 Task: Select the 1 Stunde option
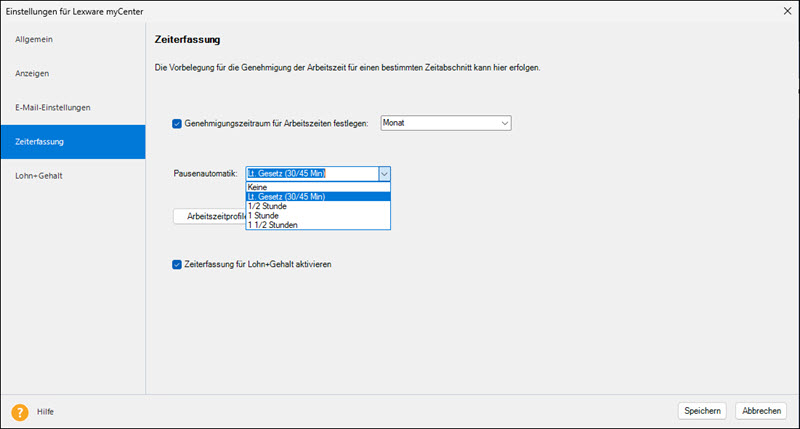tap(318, 215)
